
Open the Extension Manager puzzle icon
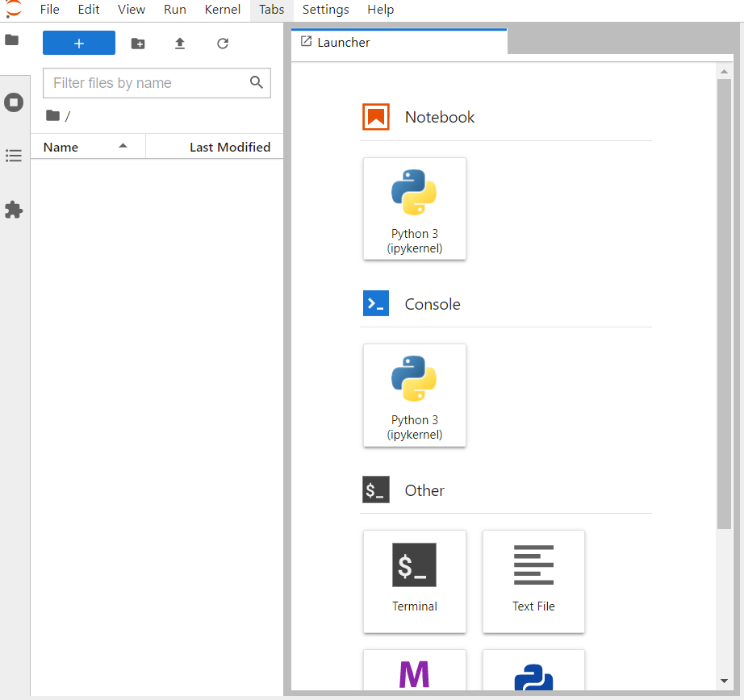point(14,210)
